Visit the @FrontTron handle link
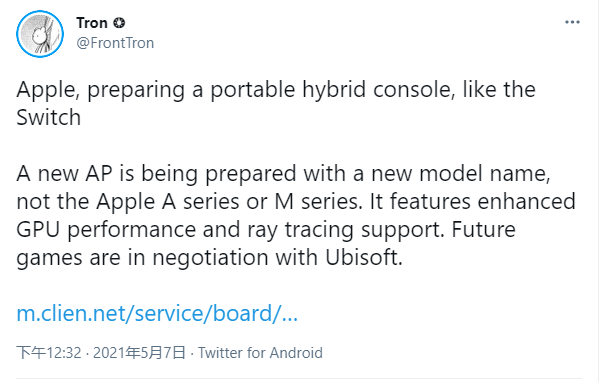The width and height of the screenshot is (599, 382). [x=115, y=43]
